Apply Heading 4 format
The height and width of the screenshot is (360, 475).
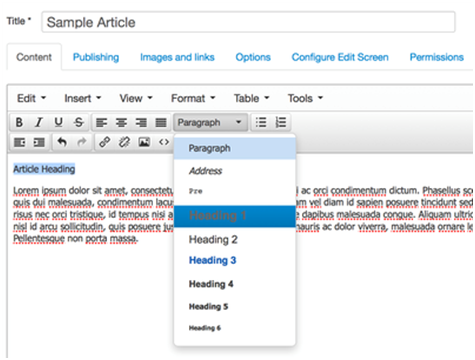[235, 284]
